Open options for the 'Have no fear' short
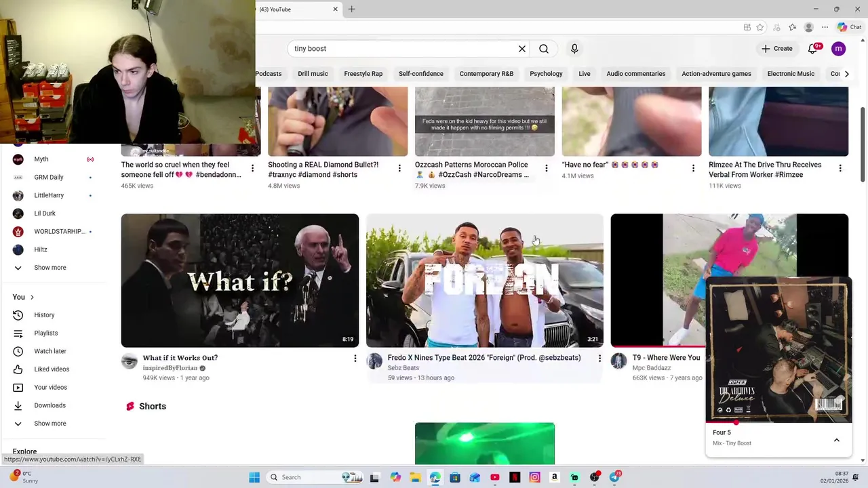Viewport: 868px width, 488px height. coord(693,168)
